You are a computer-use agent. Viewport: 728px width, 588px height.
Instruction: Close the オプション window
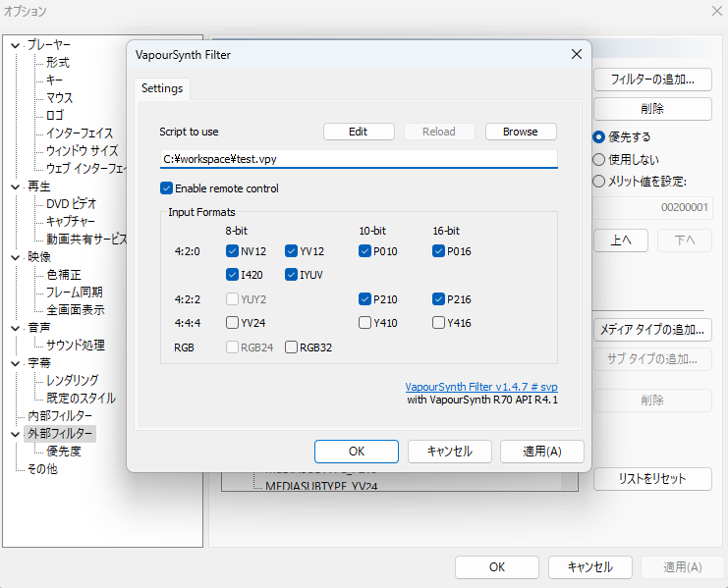(x=717, y=11)
